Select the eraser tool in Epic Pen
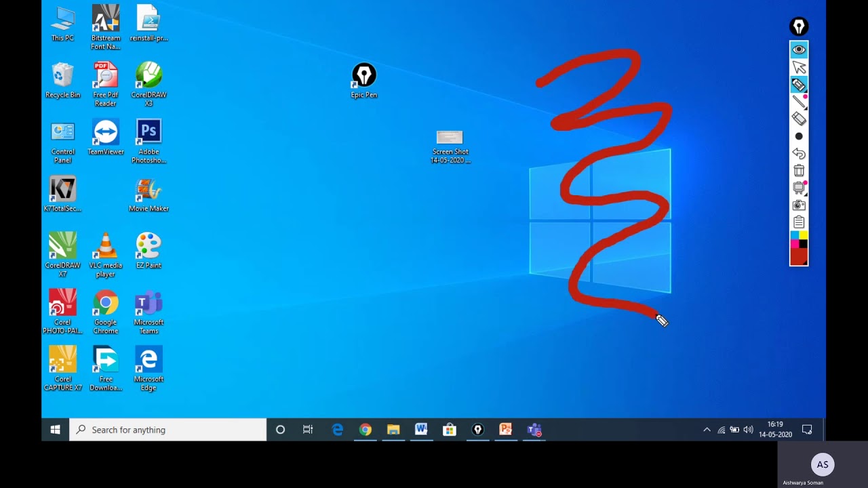 coord(799,119)
